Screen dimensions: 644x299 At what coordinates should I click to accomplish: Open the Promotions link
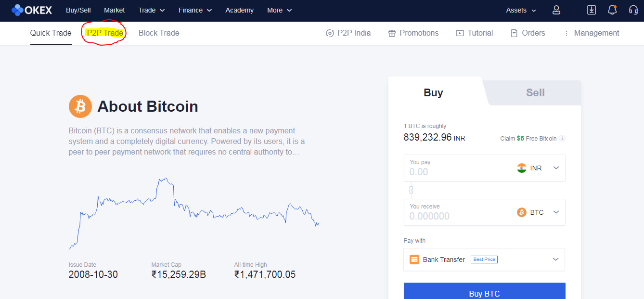pyautogui.click(x=413, y=33)
